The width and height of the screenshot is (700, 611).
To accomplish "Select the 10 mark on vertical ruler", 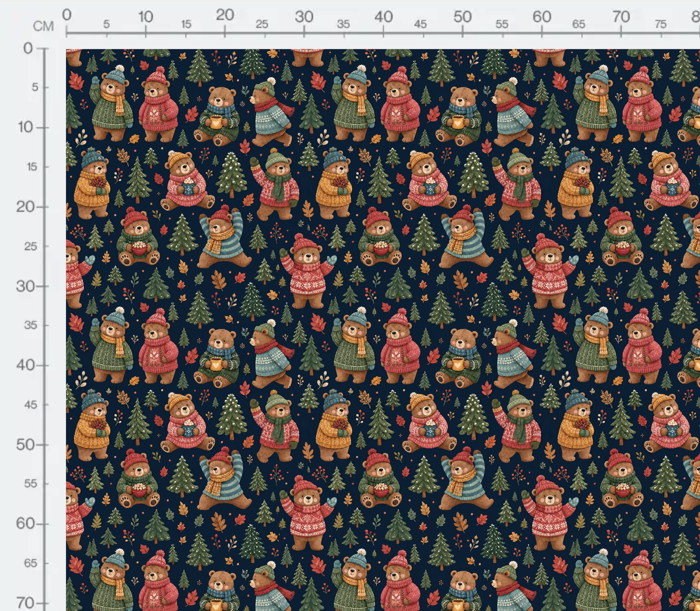I will 26,127.
